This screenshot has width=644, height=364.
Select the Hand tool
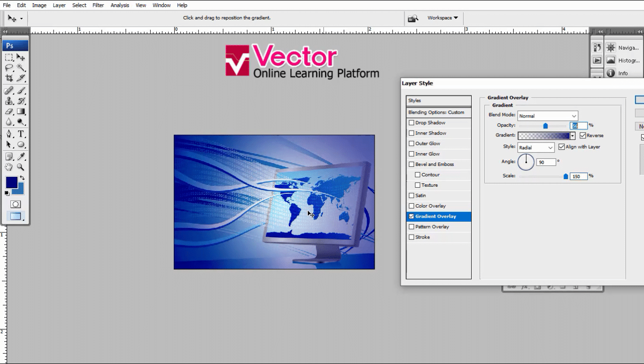pos(9,167)
